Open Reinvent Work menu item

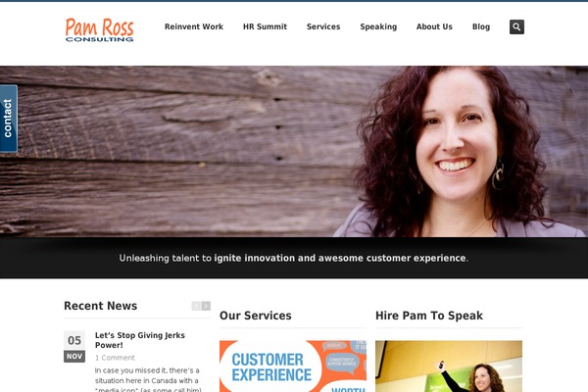[x=194, y=26]
